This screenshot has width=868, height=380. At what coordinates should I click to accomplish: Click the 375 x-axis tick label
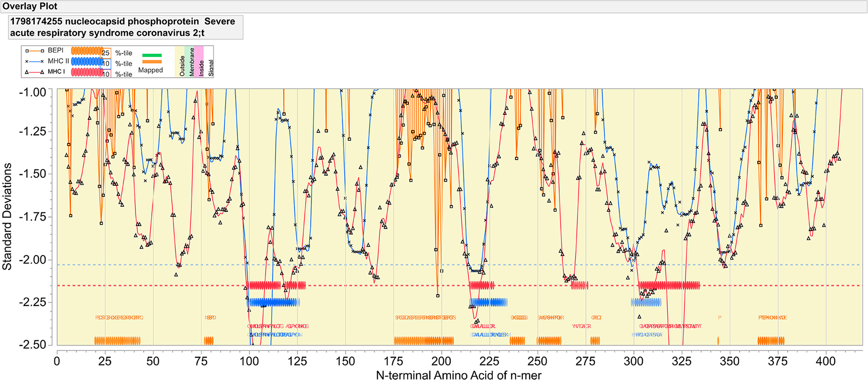[x=778, y=361]
